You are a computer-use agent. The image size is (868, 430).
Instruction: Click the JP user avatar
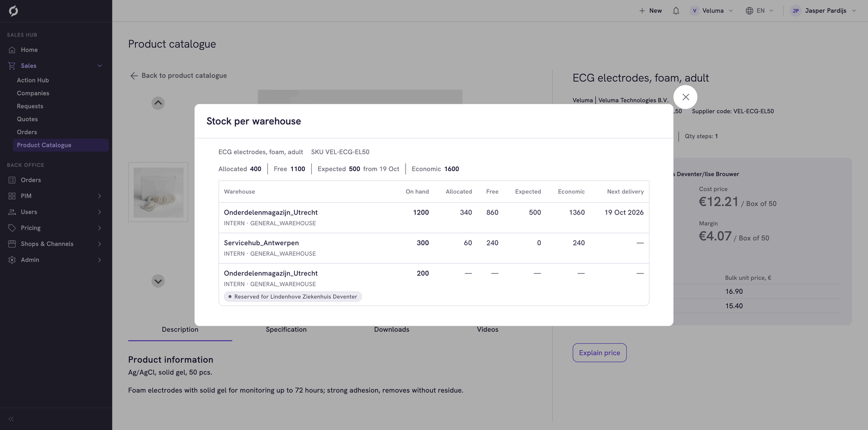coord(796,10)
